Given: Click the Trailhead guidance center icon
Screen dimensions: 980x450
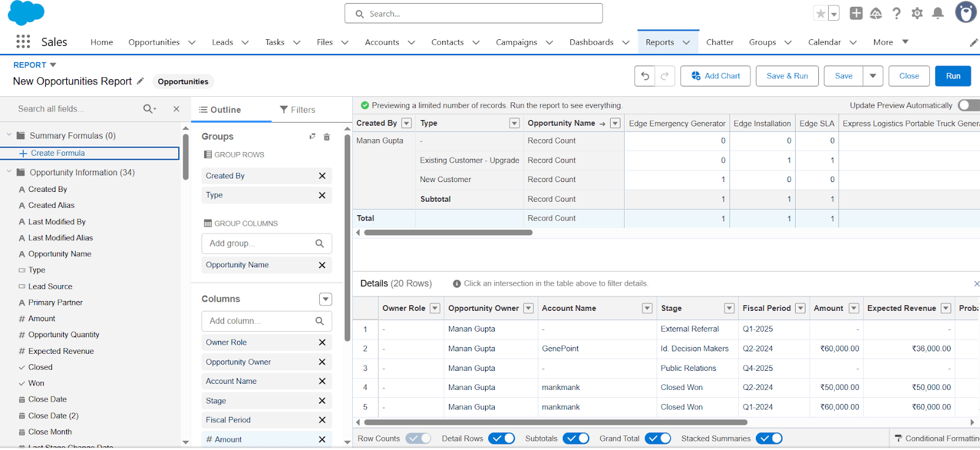Looking at the screenshot, I should [876, 13].
